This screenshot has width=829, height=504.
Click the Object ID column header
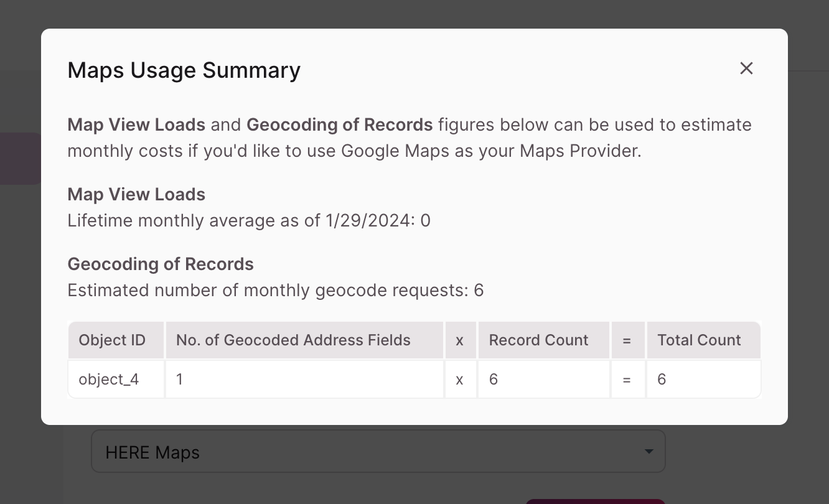click(112, 340)
